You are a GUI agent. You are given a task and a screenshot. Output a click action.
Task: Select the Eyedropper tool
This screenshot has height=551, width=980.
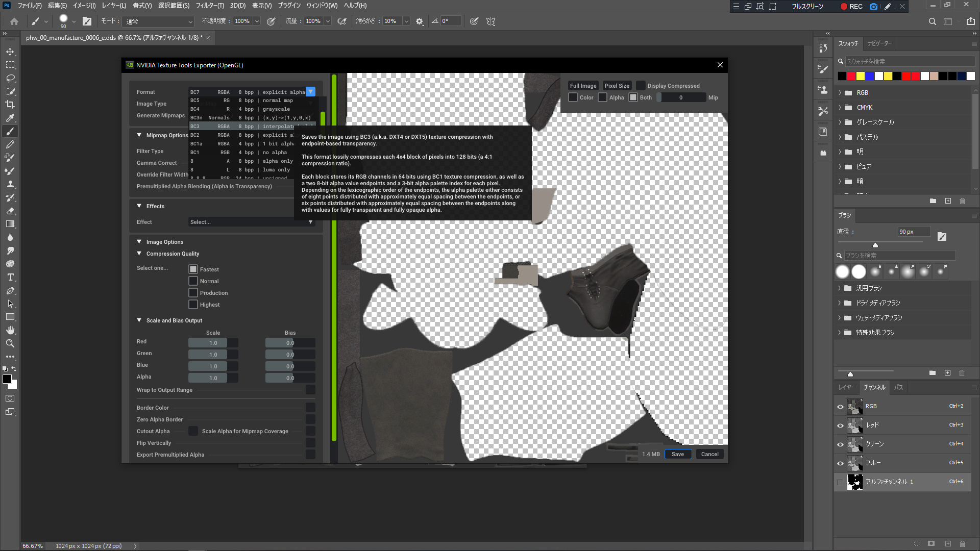(x=10, y=118)
